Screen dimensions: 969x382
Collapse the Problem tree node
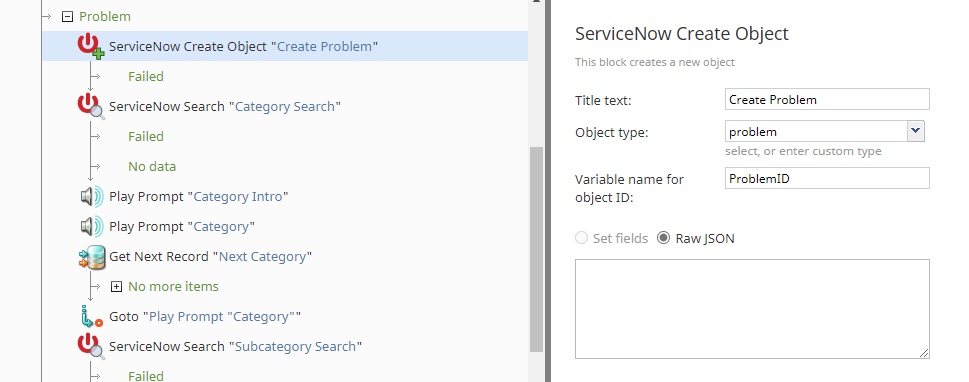[x=67, y=17]
